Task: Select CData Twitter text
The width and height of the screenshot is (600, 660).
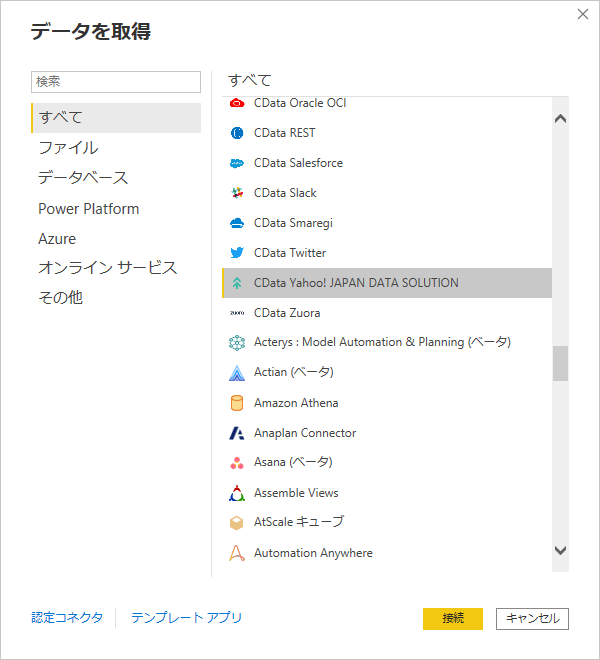Action: (290, 253)
